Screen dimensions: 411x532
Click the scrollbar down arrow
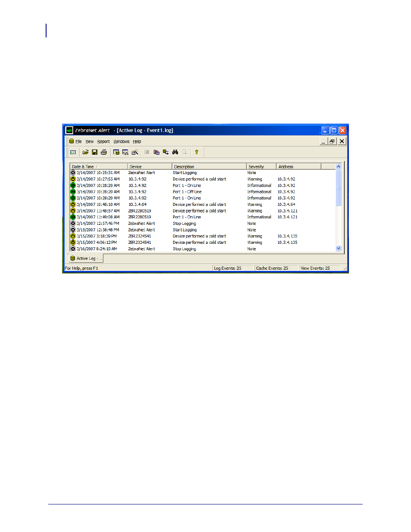tap(339, 248)
